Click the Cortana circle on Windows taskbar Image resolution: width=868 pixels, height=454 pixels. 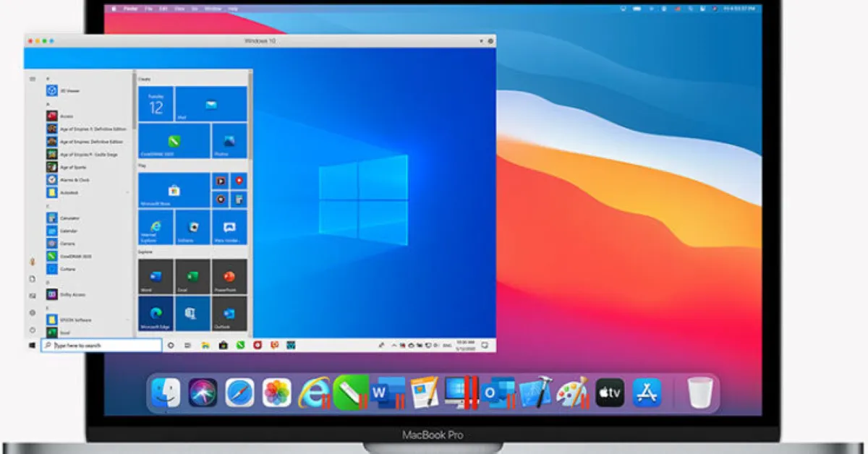pyautogui.click(x=171, y=346)
